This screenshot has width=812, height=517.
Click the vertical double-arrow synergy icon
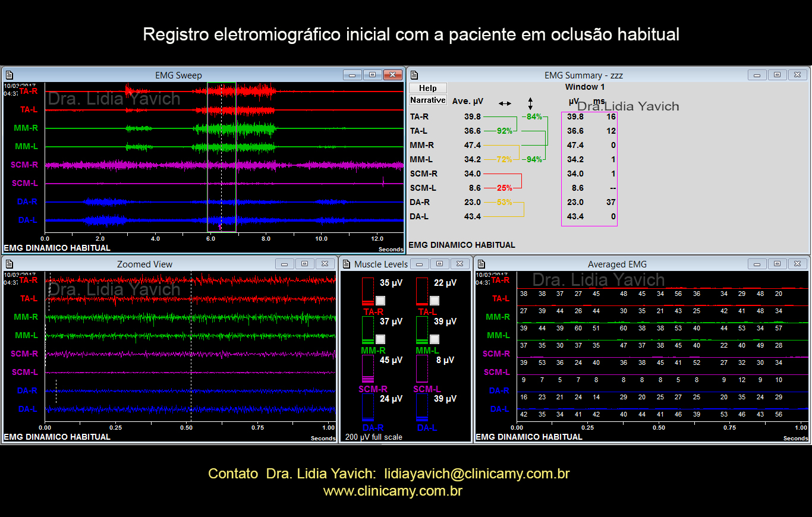click(x=530, y=103)
